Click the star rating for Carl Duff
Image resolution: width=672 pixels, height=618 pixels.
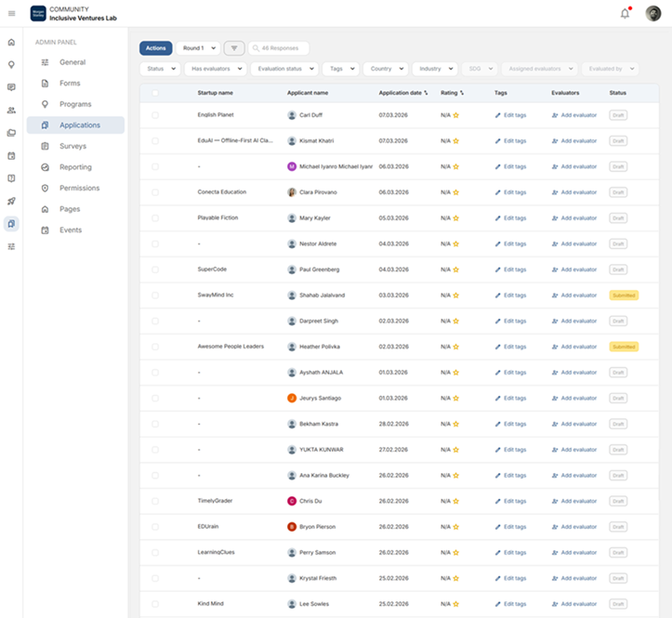pos(456,115)
